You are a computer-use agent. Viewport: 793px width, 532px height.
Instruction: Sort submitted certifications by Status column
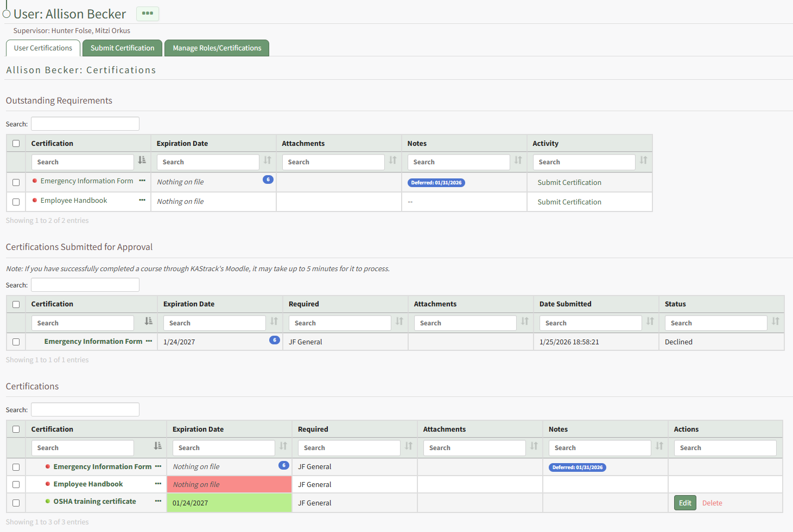coord(775,322)
